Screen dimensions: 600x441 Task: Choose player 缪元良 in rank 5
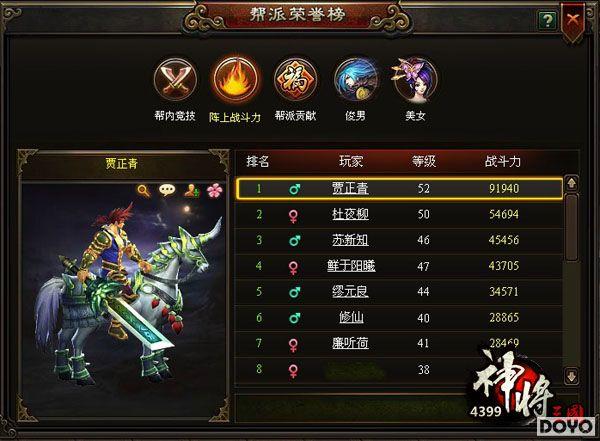(x=350, y=292)
